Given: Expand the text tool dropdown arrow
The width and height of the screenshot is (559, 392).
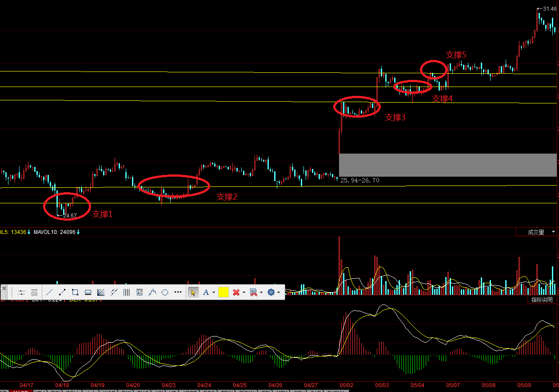Looking at the screenshot, I should pos(214,293).
